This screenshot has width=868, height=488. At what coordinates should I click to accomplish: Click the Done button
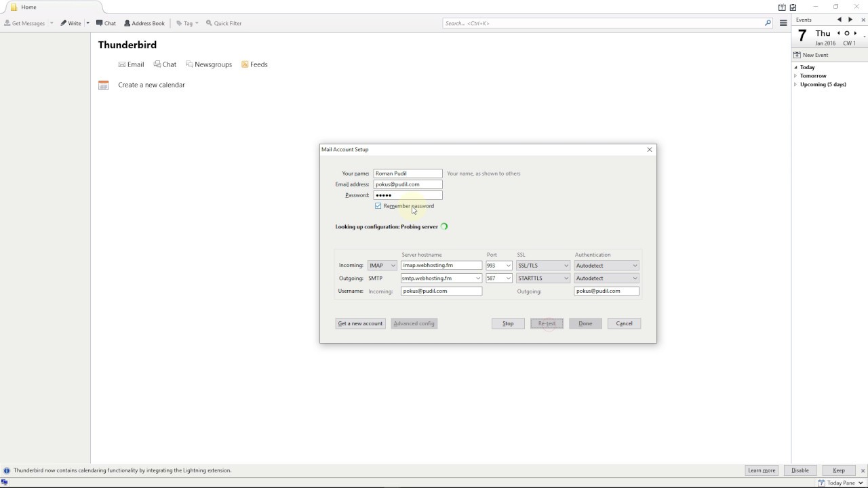click(x=585, y=323)
